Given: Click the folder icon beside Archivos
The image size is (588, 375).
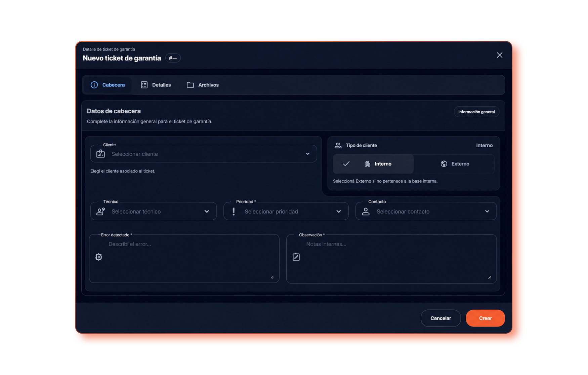Looking at the screenshot, I should [x=190, y=85].
